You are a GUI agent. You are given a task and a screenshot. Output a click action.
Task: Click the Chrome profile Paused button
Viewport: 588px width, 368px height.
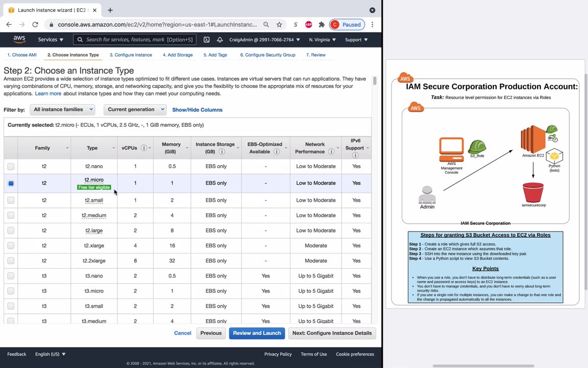[347, 25]
